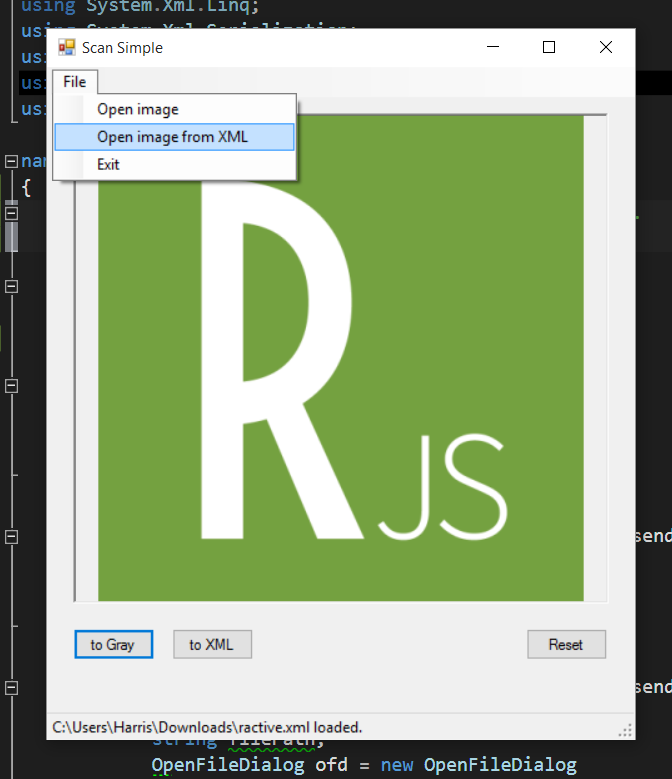Close the Scan Simple window
This screenshot has width=672, height=779.
[x=606, y=47]
